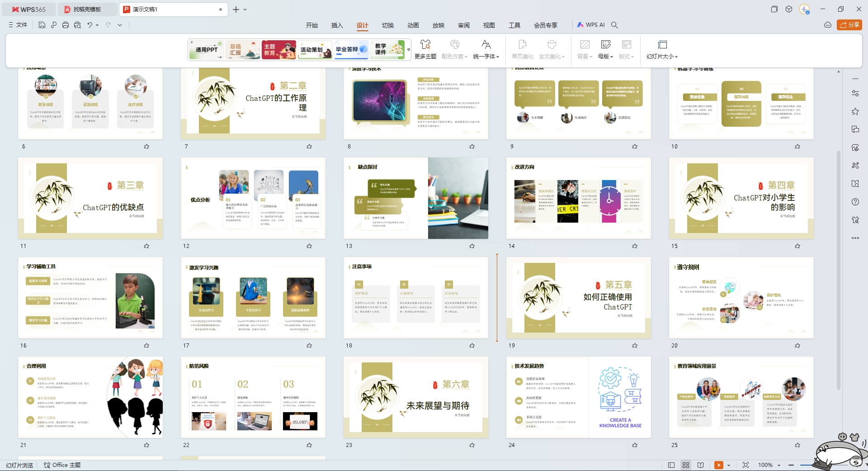Expand the 统一字体 dropdown

tap(486, 50)
